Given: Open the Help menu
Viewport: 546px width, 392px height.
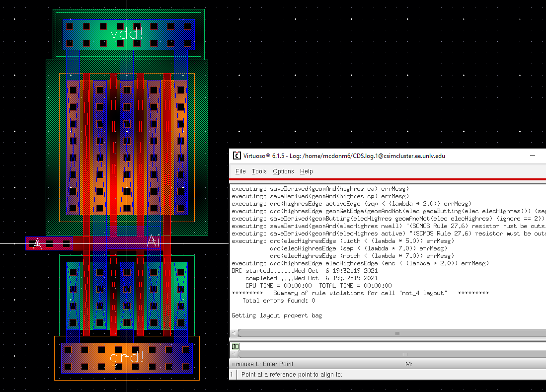Looking at the screenshot, I should (307, 171).
